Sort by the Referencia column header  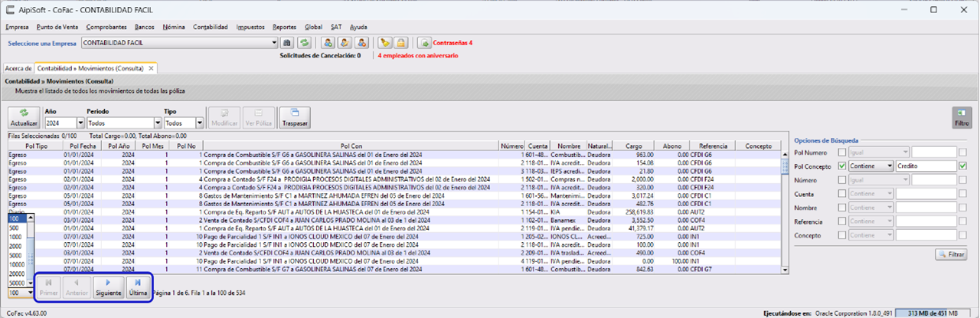point(712,145)
